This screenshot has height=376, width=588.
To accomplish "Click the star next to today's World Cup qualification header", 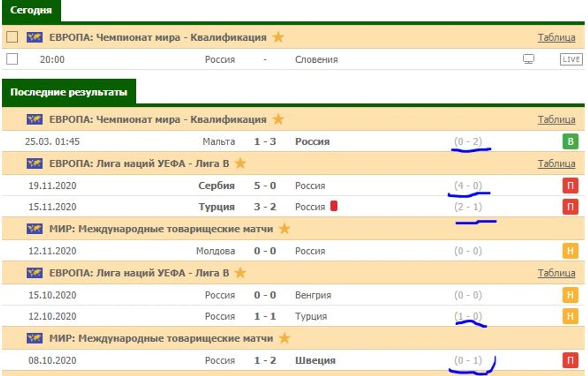I will pos(278,37).
